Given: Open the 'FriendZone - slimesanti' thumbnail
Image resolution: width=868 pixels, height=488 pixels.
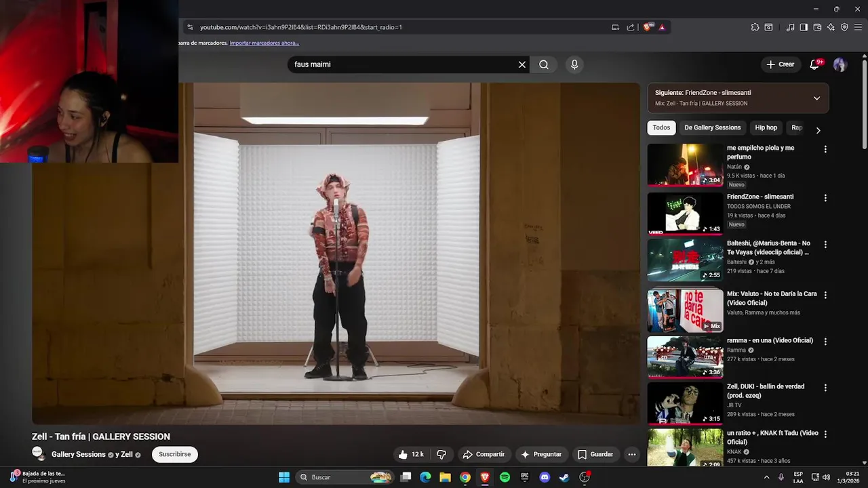Looking at the screenshot, I should pyautogui.click(x=685, y=213).
